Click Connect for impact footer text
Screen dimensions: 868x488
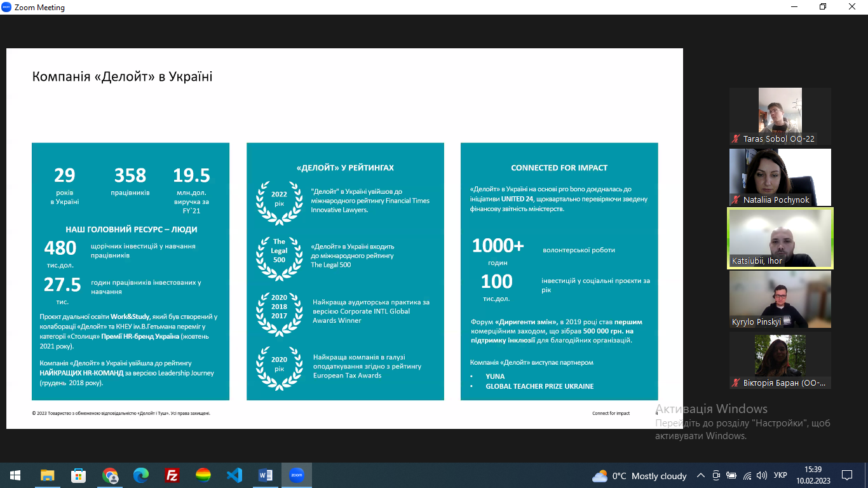click(611, 413)
